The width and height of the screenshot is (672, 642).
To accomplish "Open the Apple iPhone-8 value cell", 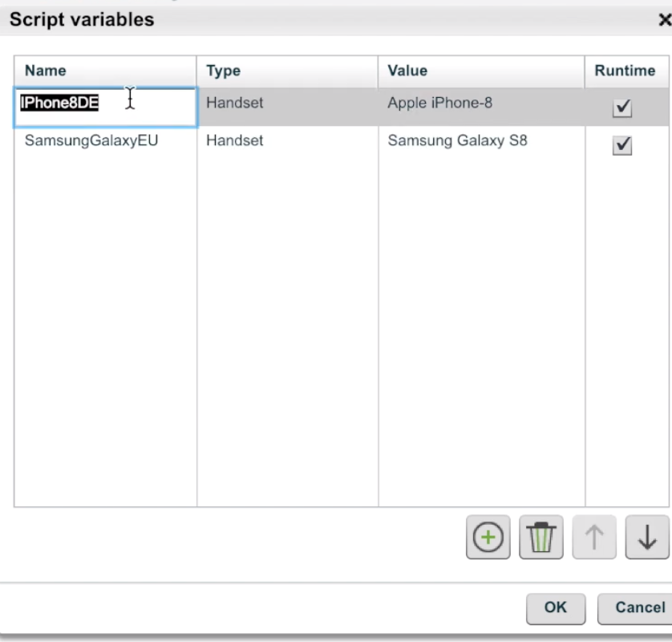I will pyautogui.click(x=480, y=104).
